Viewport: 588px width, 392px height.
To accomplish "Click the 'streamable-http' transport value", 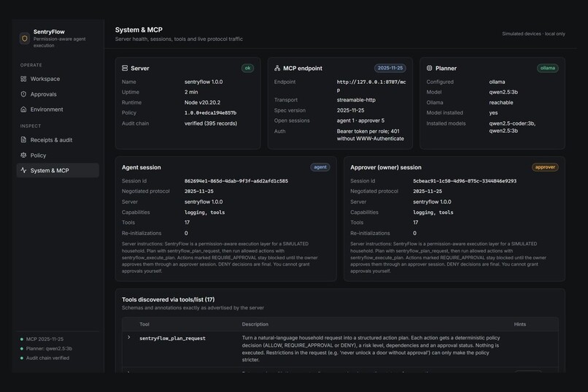I will pos(356,100).
